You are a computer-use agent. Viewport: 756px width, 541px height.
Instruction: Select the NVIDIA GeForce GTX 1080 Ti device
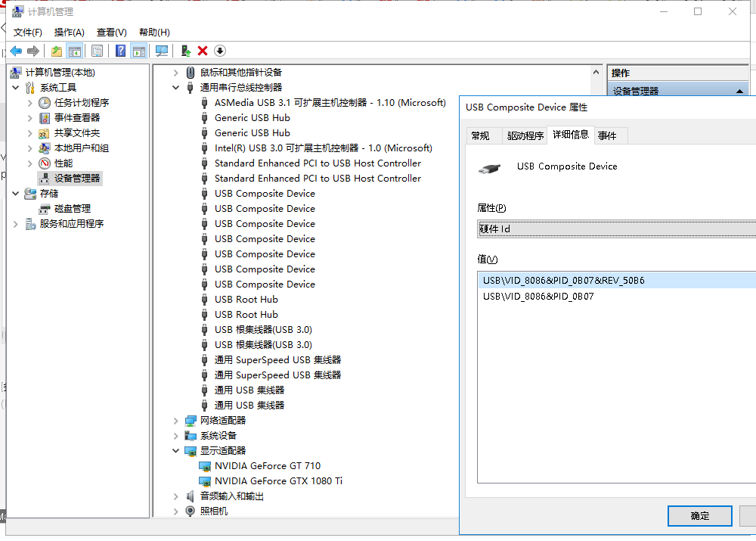280,480
